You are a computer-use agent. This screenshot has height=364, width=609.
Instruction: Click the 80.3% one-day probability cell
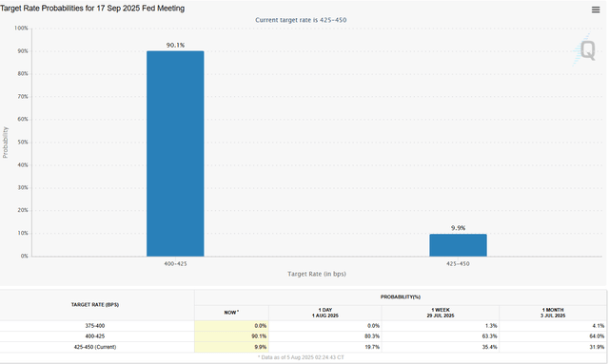coord(325,336)
